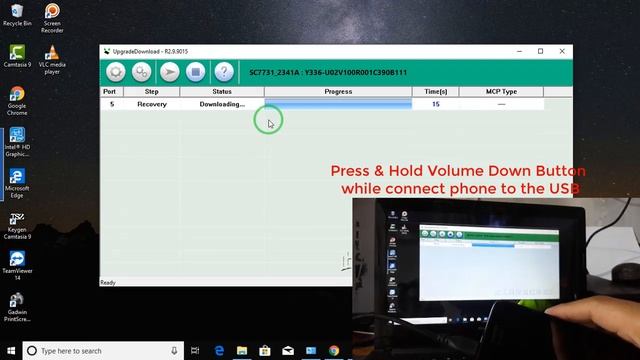Click the Stop Downloading square button

pos(196,72)
